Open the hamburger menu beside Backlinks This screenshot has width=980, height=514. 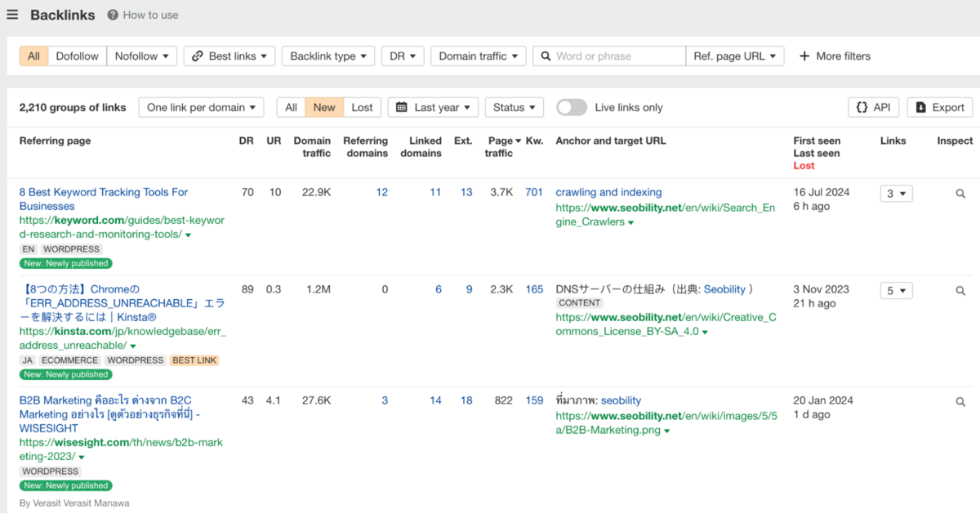click(12, 15)
